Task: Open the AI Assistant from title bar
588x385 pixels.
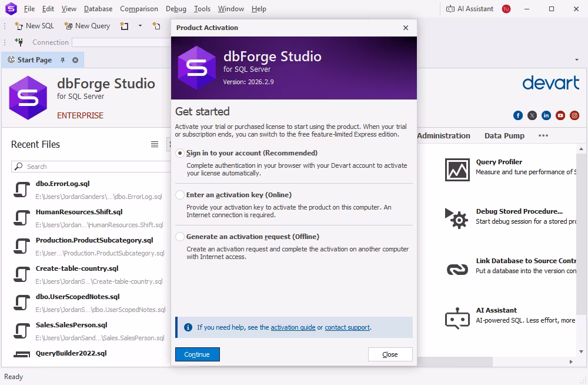Action: pyautogui.click(x=469, y=9)
